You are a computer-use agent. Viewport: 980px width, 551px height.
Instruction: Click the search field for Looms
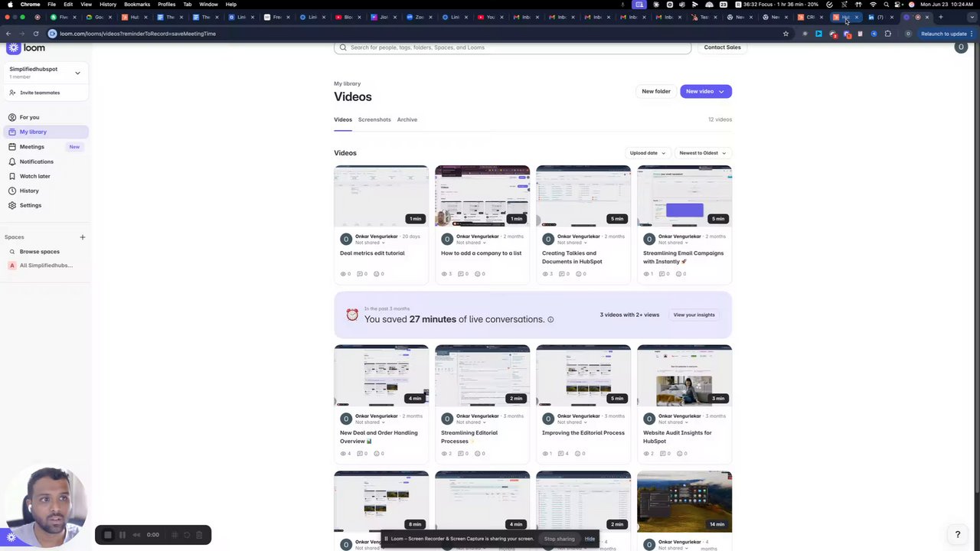pos(512,47)
